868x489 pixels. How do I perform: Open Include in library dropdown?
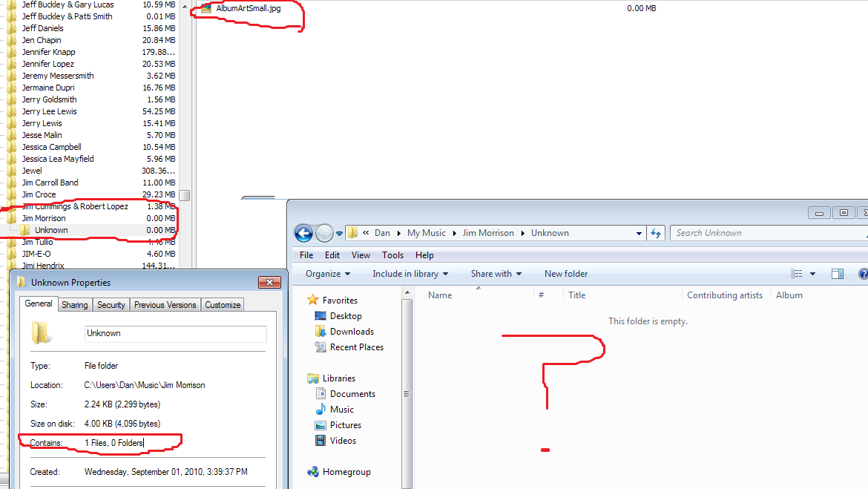(410, 274)
